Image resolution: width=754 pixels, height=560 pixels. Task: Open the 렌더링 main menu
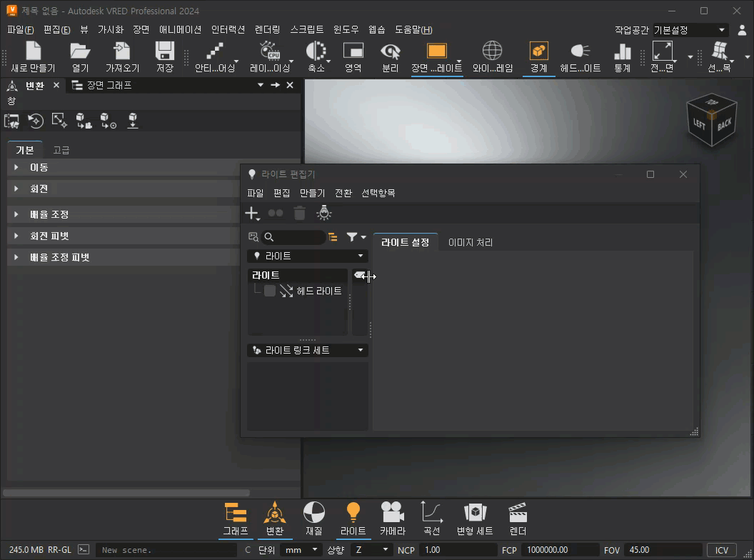pyautogui.click(x=267, y=30)
